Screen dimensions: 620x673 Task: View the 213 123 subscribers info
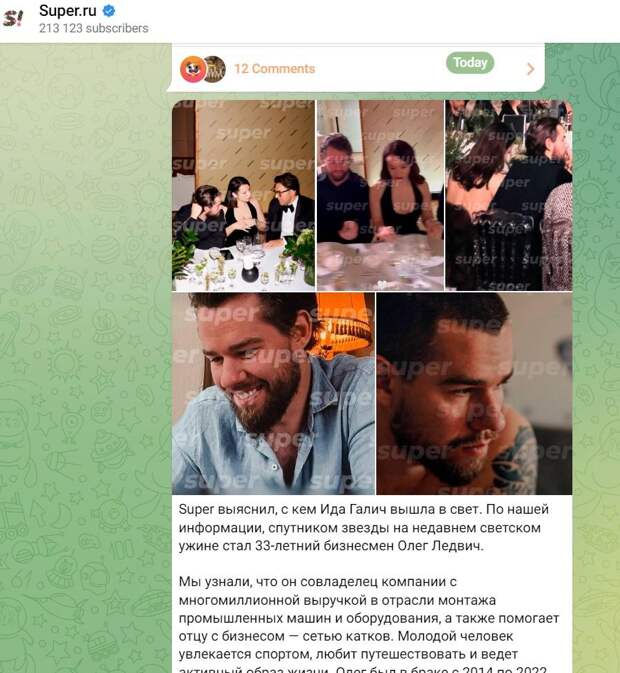point(94,28)
